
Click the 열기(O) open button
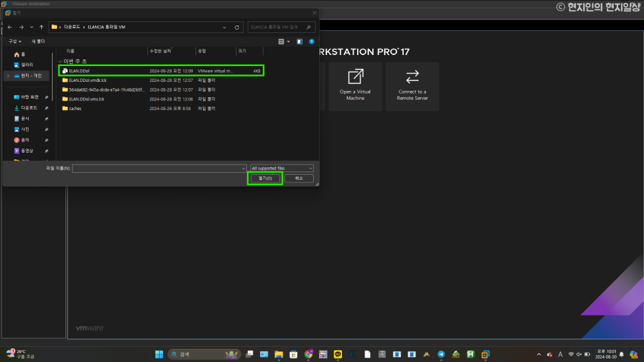[265, 178]
